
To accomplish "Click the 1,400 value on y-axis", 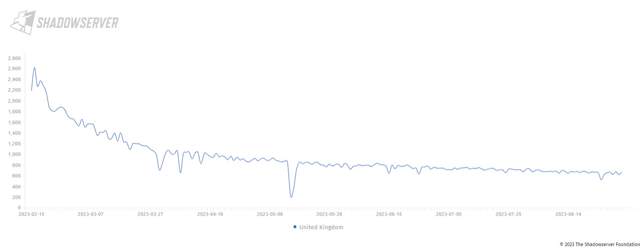I will tap(14, 133).
